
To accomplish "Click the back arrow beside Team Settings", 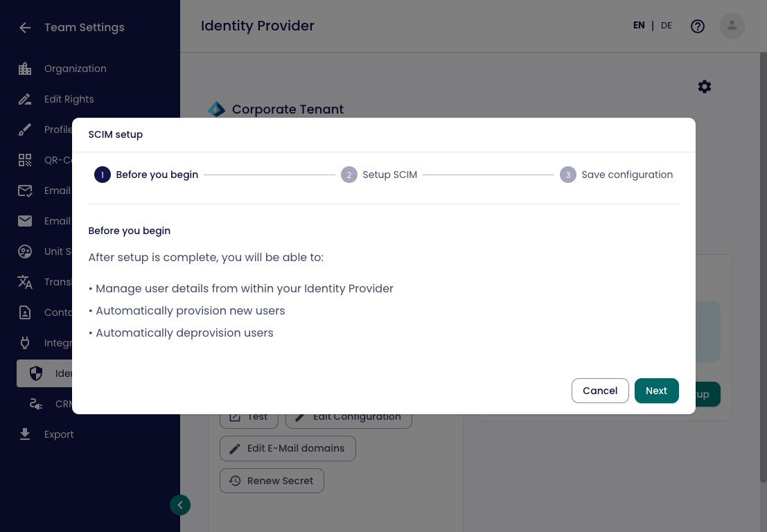I will coord(25,28).
